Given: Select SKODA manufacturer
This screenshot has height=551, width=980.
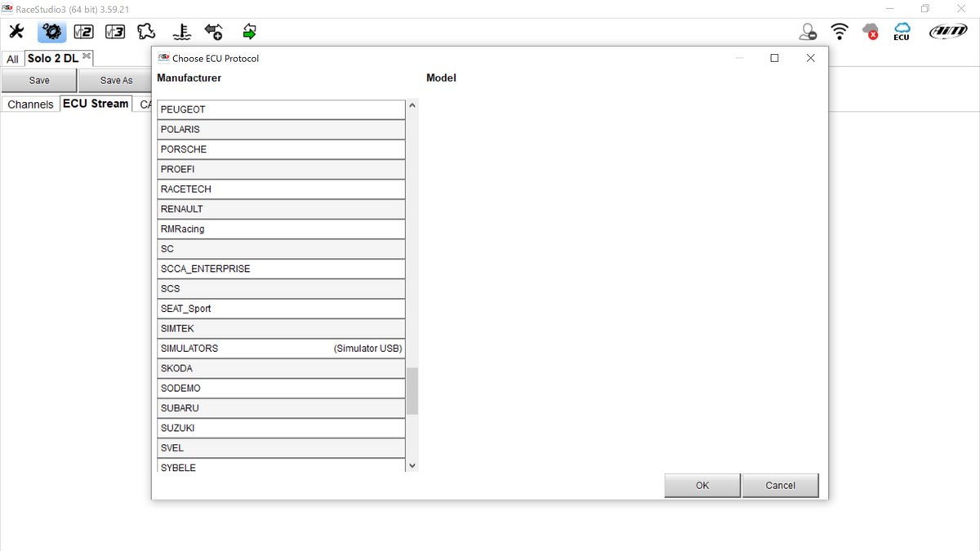Looking at the screenshot, I should 281,368.
